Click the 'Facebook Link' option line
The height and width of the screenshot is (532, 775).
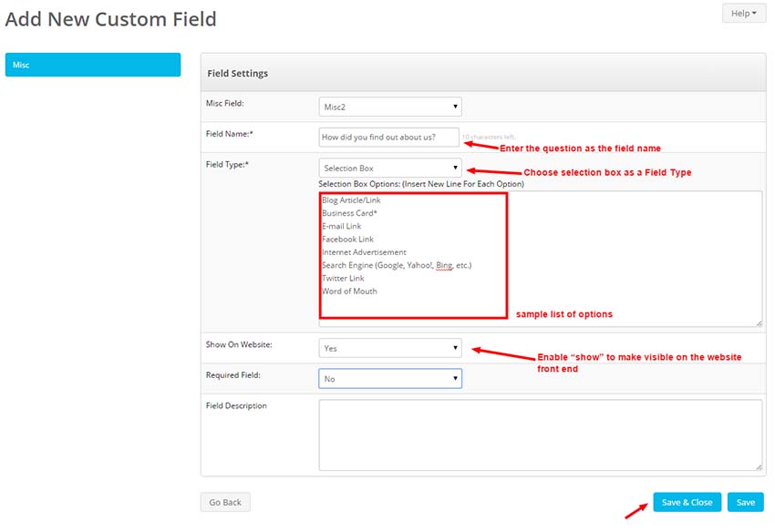pyautogui.click(x=348, y=239)
